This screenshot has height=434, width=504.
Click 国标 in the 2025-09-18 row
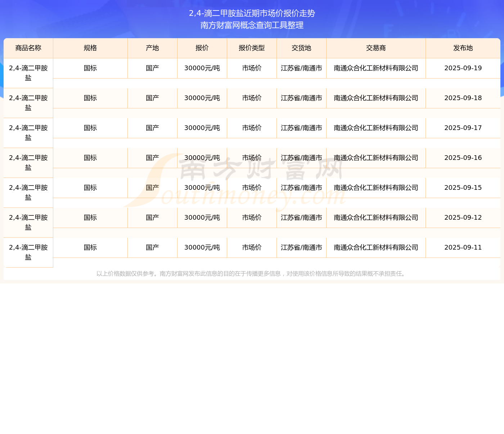(x=90, y=98)
